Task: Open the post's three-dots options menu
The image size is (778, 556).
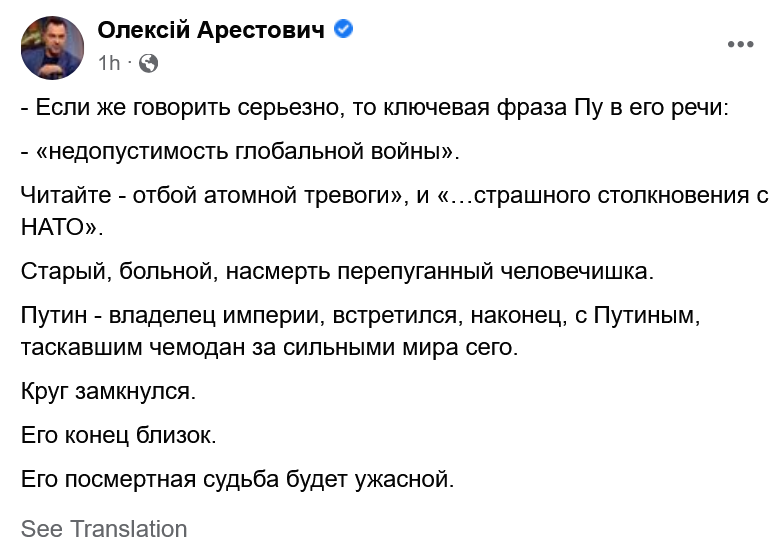Action: [740, 44]
